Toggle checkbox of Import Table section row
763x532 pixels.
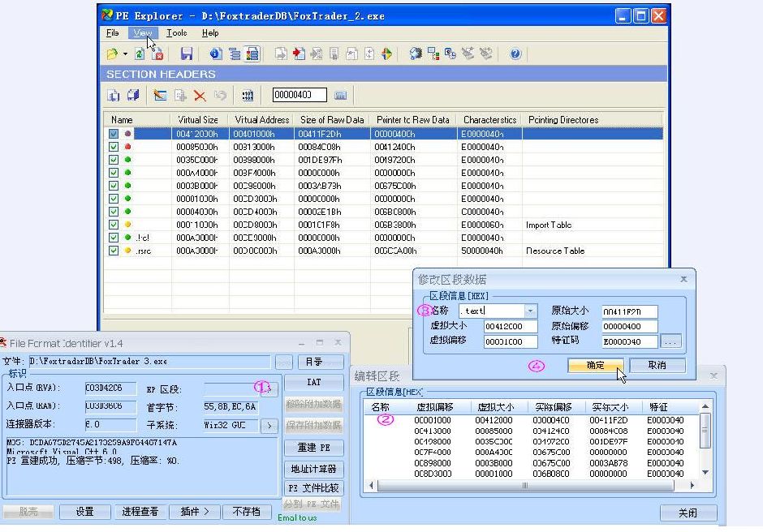pyautogui.click(x=114, y=225)
